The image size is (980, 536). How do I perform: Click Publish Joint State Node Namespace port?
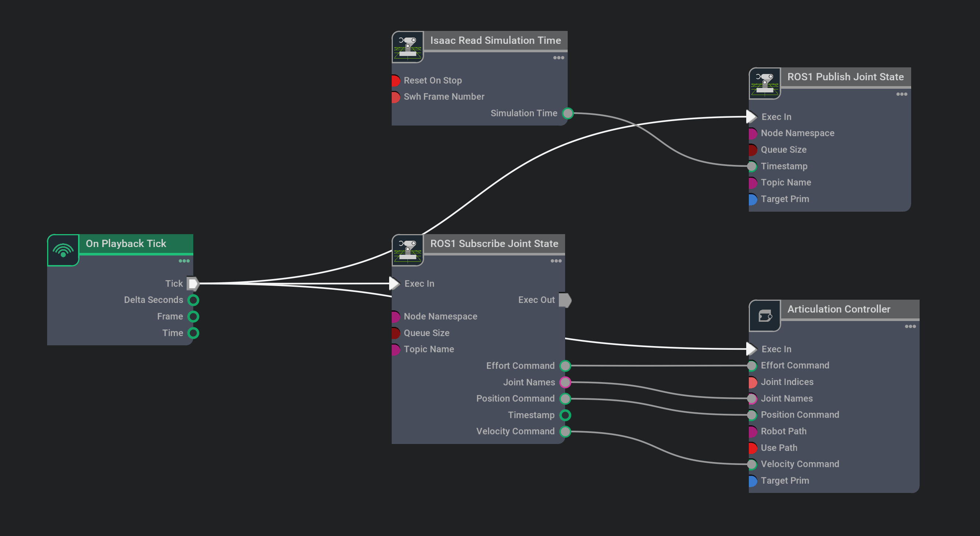click(752, 134)
